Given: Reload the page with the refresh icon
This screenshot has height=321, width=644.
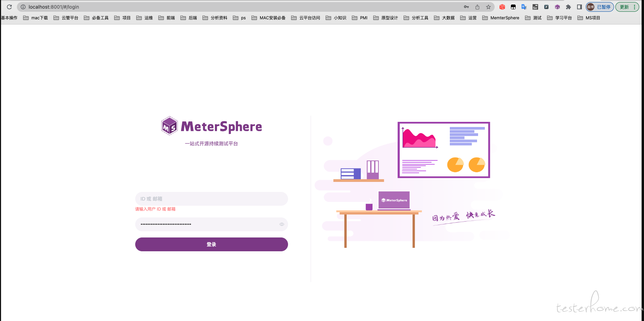Looking at the screenshot, I should tap(9, 7).
